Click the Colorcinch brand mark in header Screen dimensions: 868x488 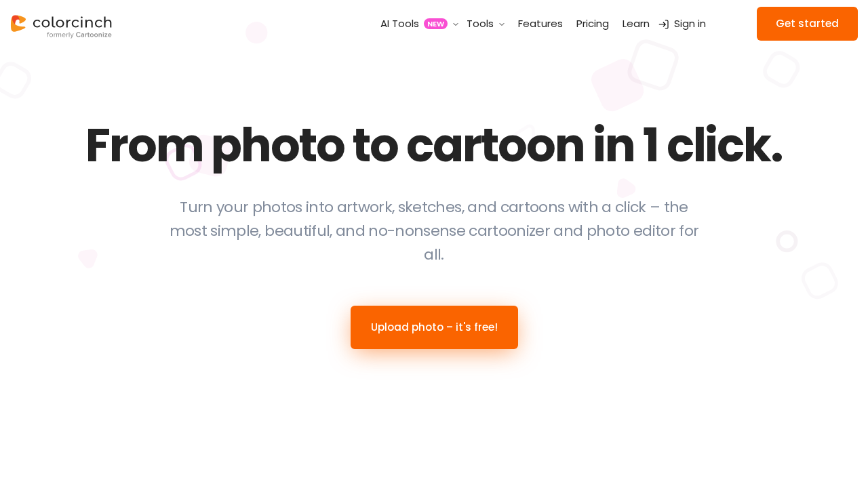(x=60, y=22)
